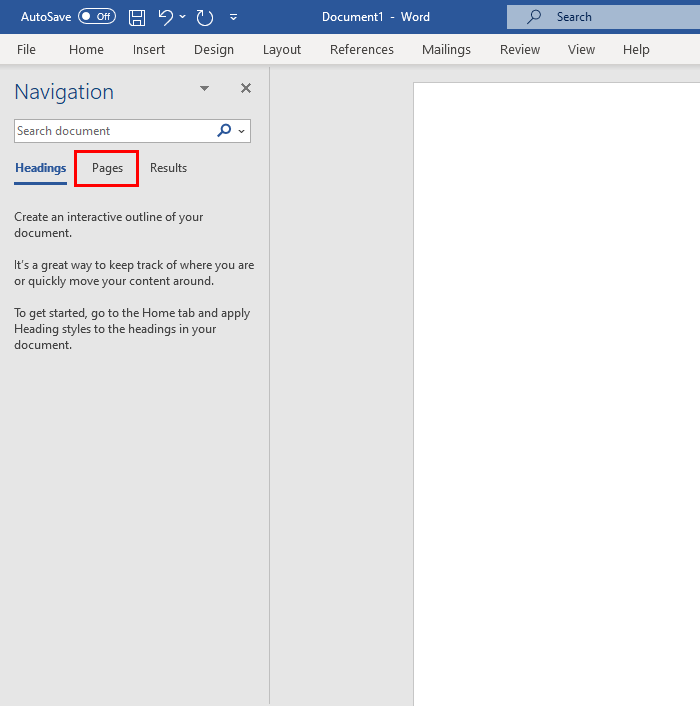Click 'It's a great way' paragraph
The image size is (700, 706).
pyautogui.click(x=134, y=273)
